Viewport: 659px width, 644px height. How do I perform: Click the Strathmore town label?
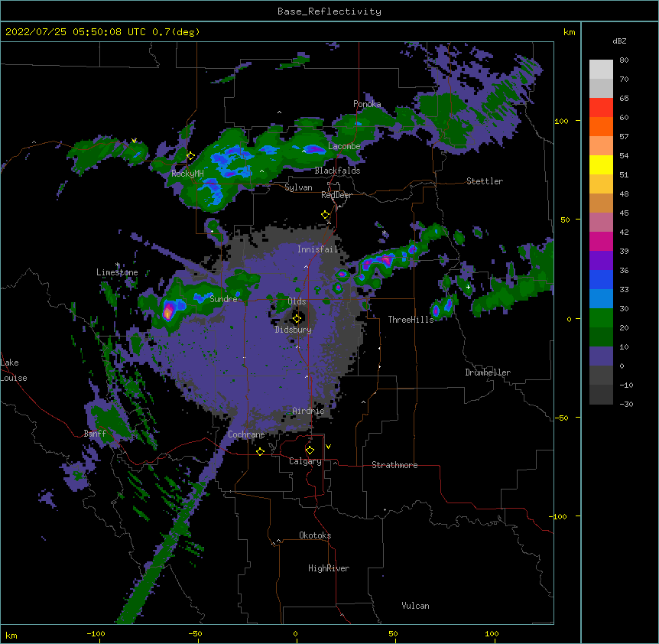(x=394, y=465)
